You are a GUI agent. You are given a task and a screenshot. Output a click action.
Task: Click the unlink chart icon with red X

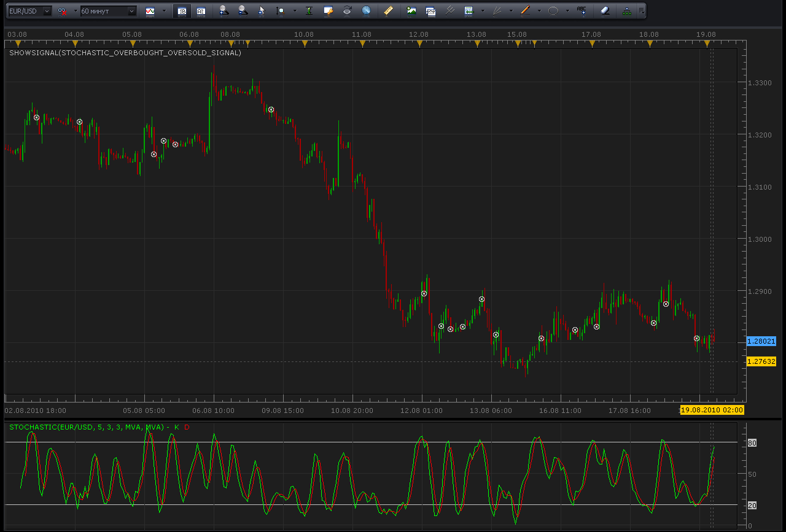[62, 11]
